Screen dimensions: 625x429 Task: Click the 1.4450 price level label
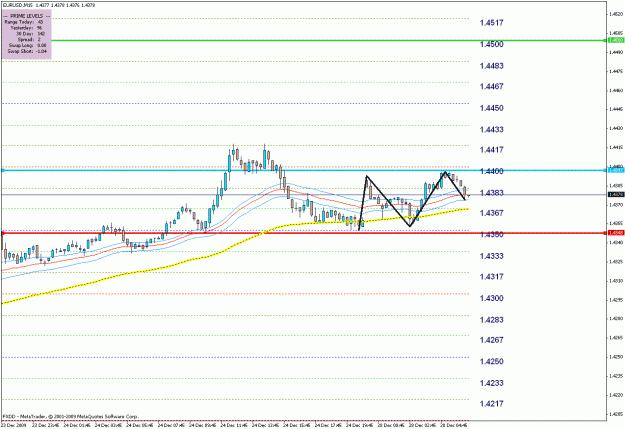491,108
